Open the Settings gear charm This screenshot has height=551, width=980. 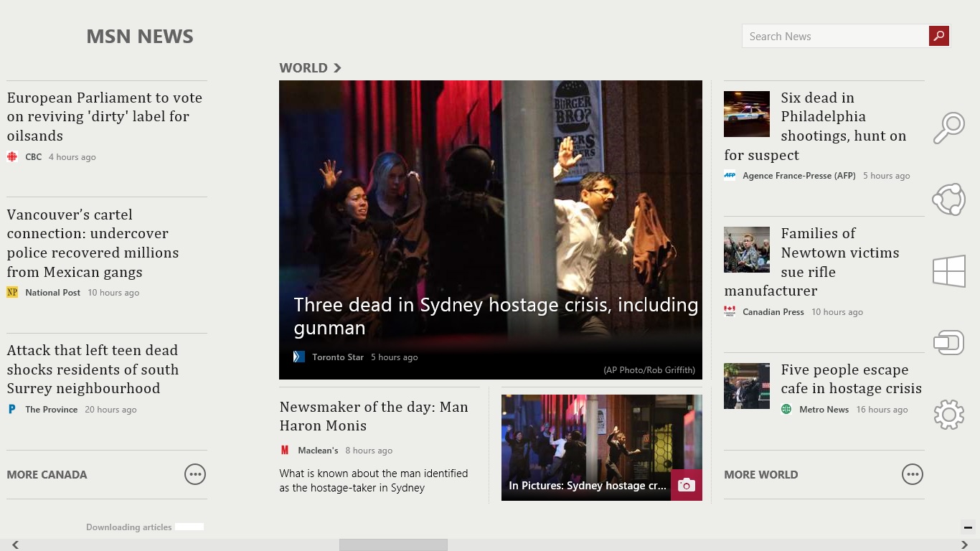click(x=948, y=414)
